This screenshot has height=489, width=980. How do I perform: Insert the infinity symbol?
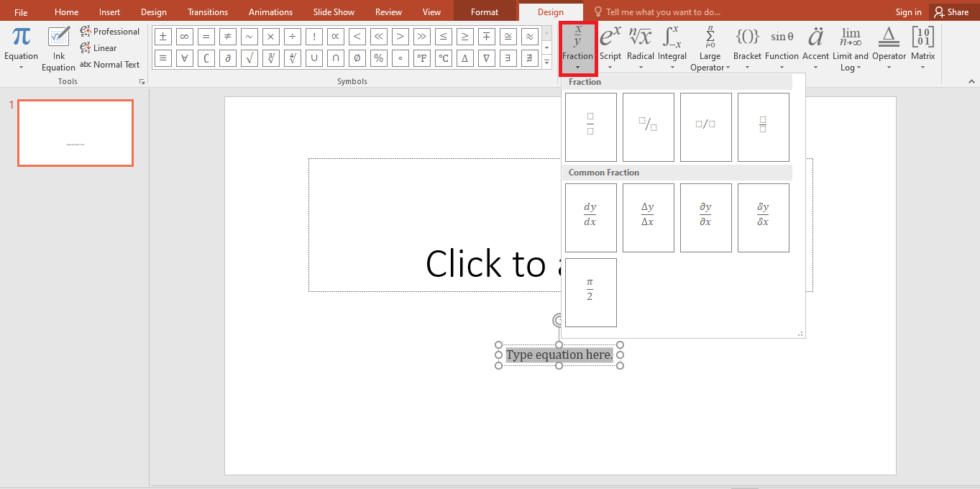(x=184, y=36)
